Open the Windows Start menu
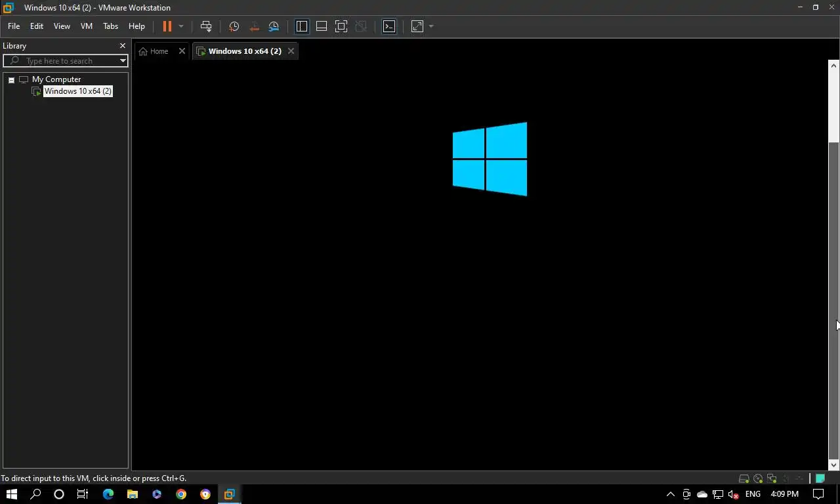 point(12,494)
